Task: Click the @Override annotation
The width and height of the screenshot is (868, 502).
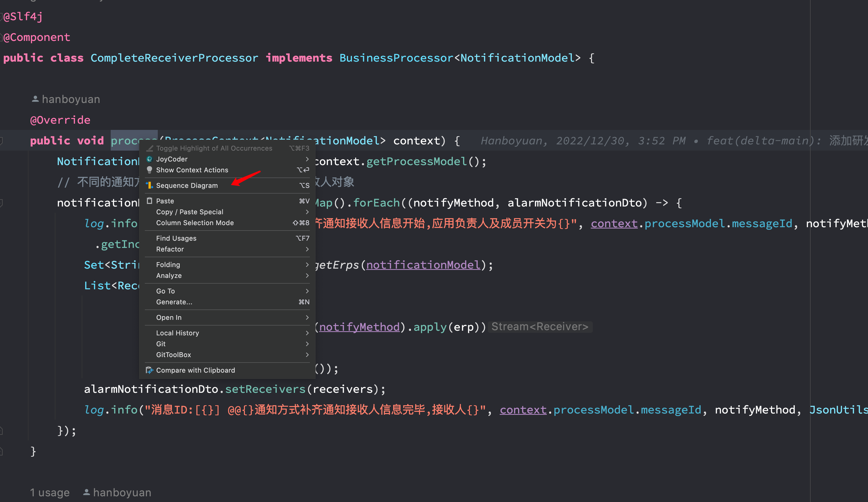Action: 60,120
